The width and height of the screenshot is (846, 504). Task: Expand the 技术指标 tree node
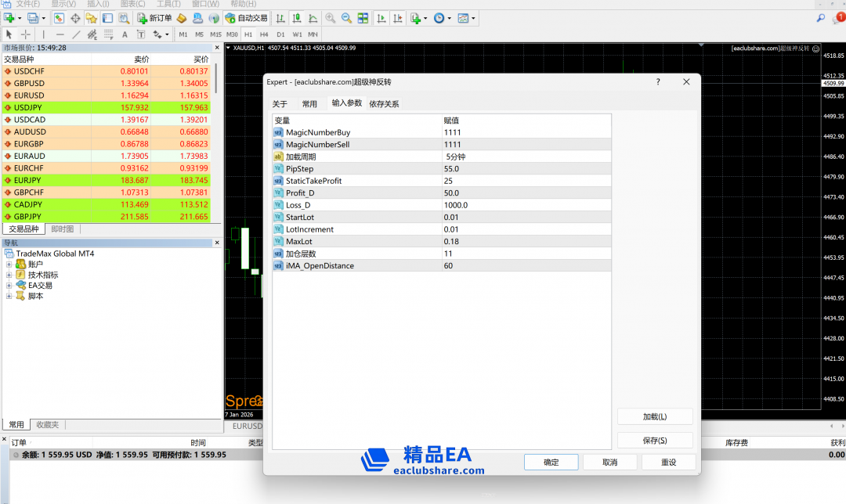9,275
